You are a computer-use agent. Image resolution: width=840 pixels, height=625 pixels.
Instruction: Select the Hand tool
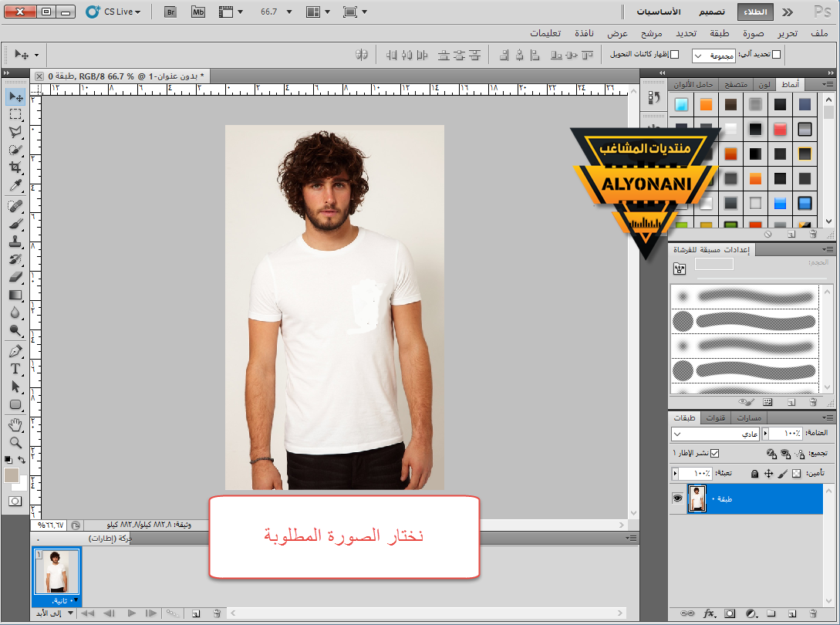tap(15, 424)
